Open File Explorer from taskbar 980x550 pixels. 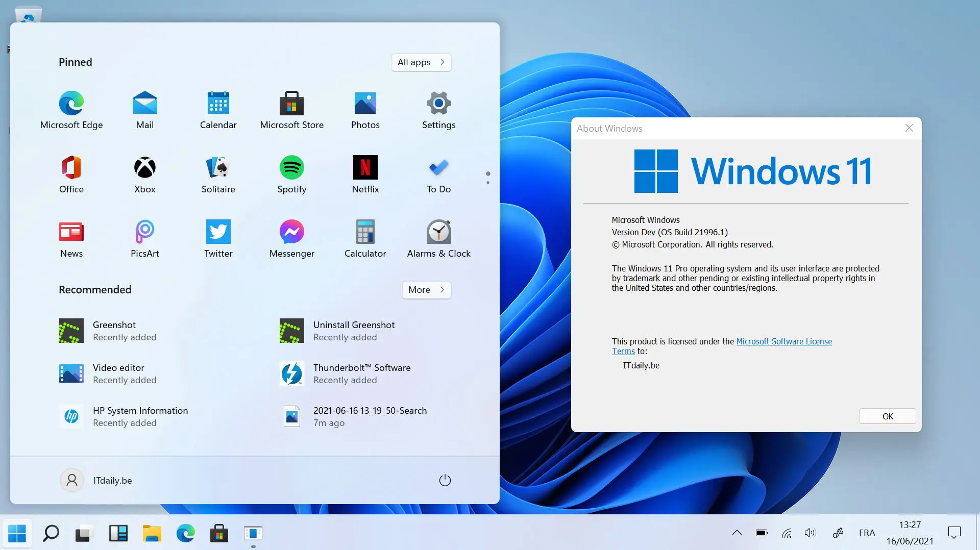tap(152, 533)
